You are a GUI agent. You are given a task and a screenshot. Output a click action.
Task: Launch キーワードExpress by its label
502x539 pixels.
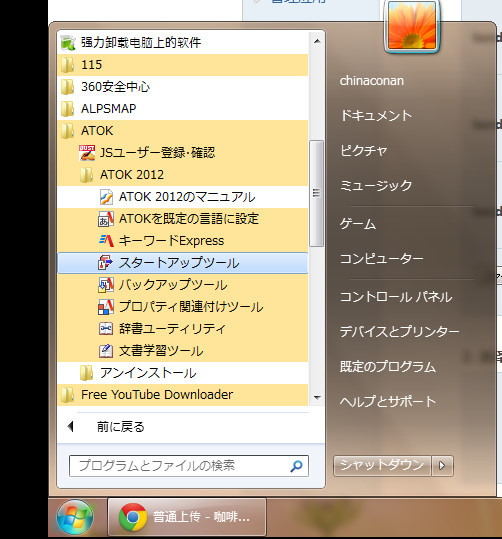point(172,241)
